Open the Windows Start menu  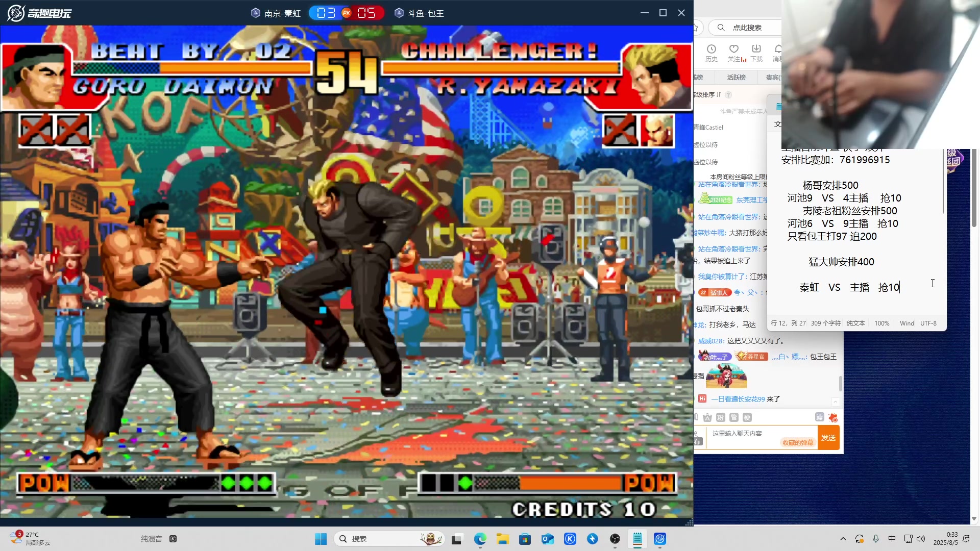tap(321, 539)
